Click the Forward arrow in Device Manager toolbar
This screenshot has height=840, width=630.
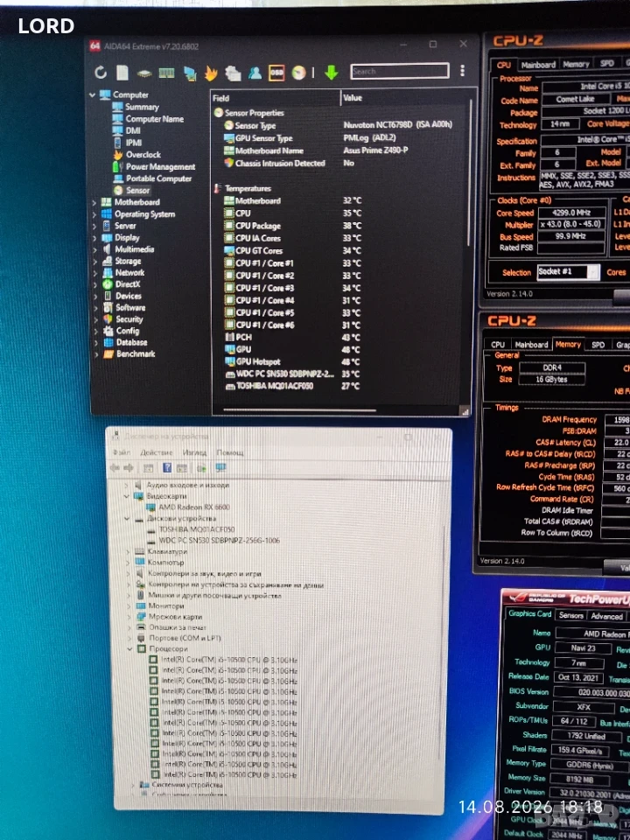128,467
